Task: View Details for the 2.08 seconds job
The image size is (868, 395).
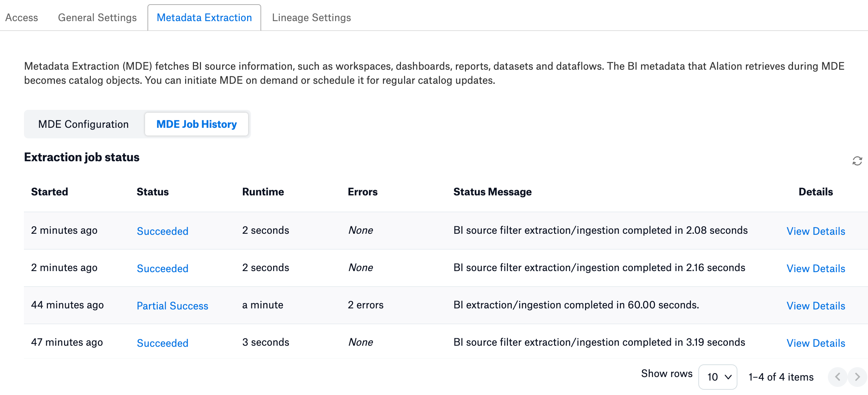Action: [816, 231]
